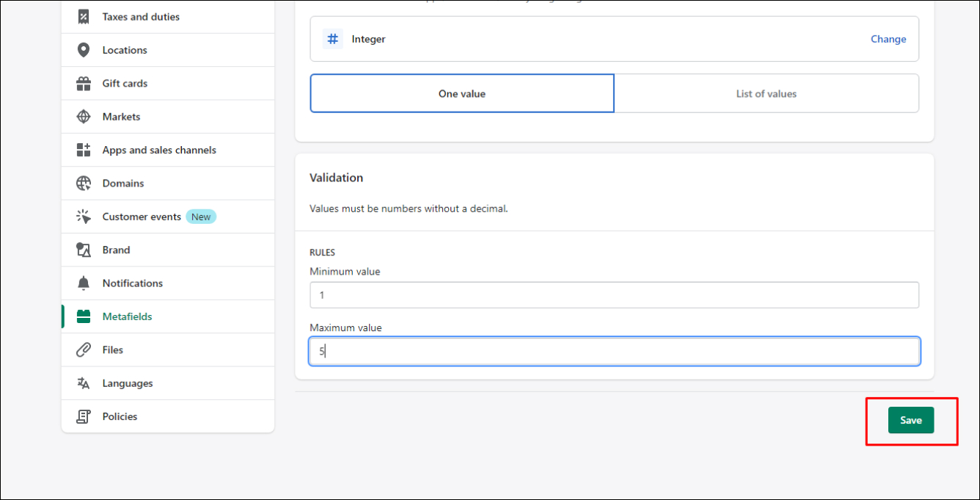Click Change link for Integer type
The image size is (980, 500).
coord(888,39)
